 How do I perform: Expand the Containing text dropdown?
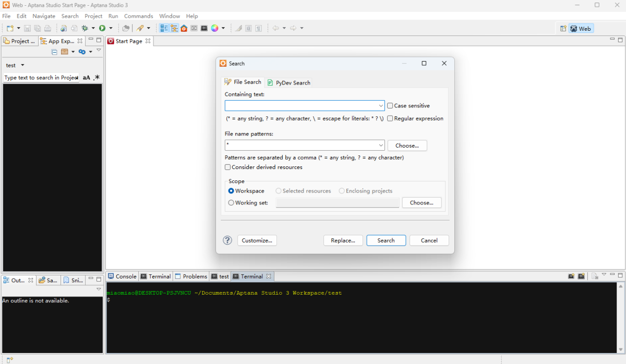point(380,106)
